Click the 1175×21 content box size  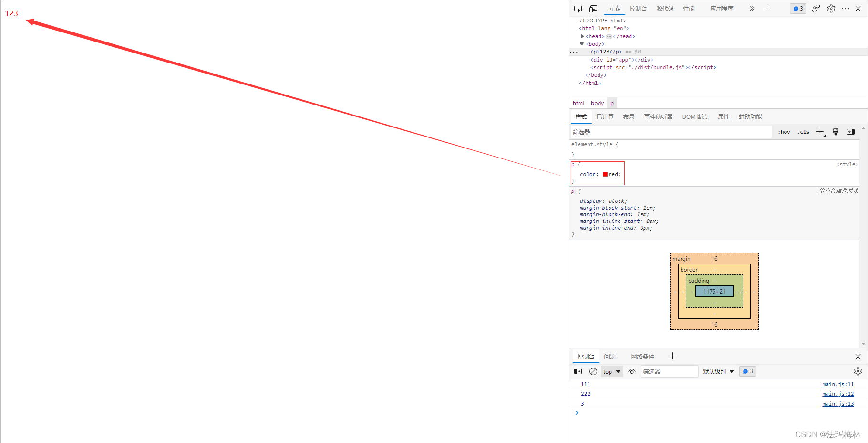tap(714, 291)
